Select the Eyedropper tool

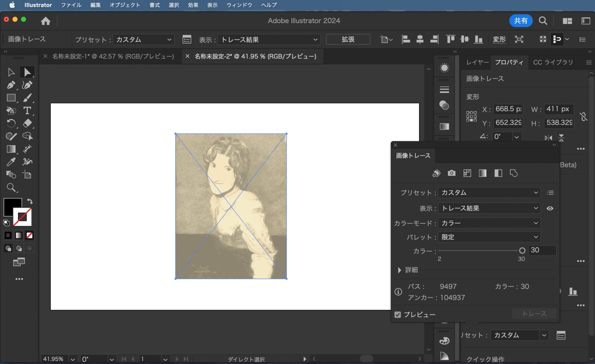point(11,162)
